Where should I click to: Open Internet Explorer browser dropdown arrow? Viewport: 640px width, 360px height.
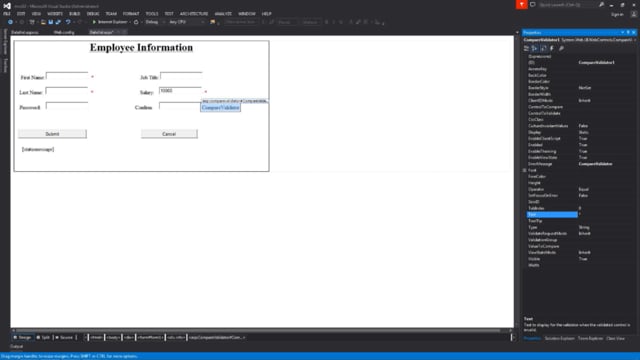(130, 22)
